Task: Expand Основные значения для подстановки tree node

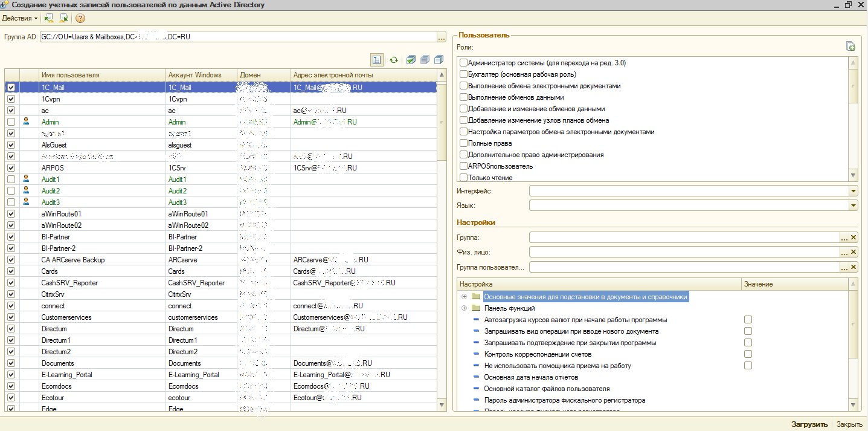Action: point(464,297)
